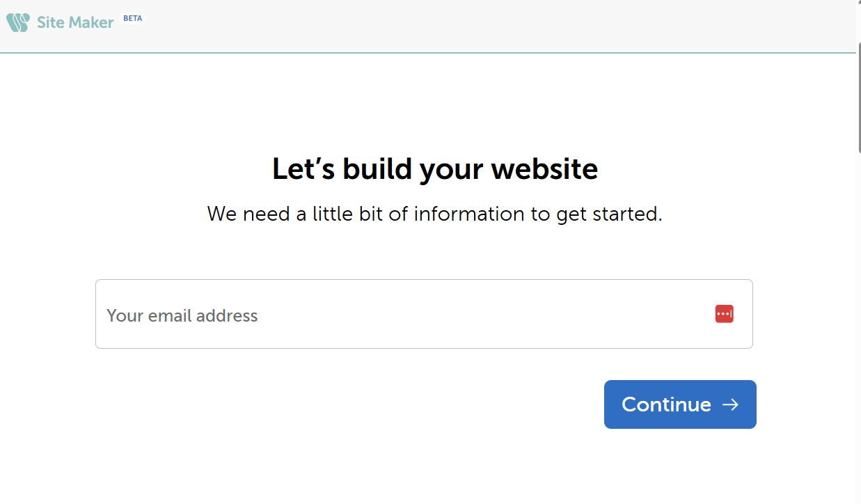Click the word "website" in the heading
861x504 pixels.
pos(544,169)
